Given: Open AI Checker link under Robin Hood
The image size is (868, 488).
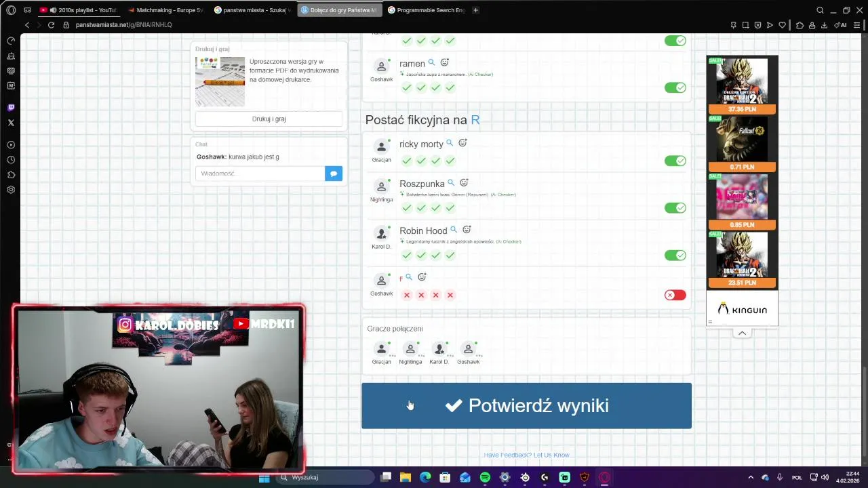Looking at the screenshot, I should coord(509,241).
